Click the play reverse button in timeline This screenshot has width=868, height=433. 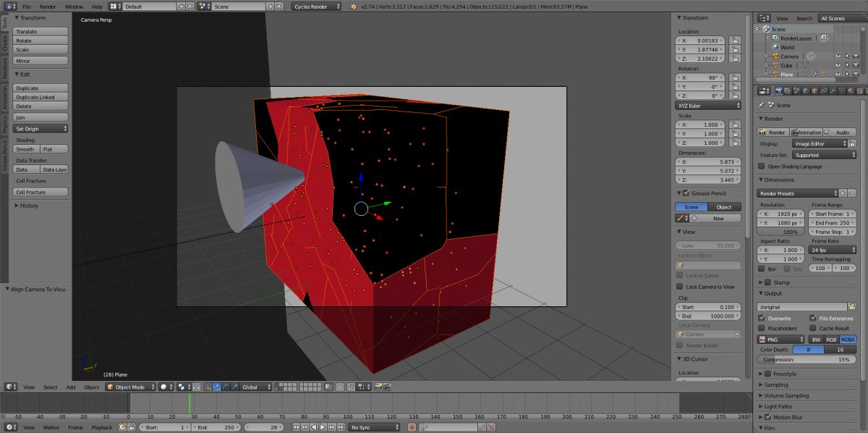(314, 427)
